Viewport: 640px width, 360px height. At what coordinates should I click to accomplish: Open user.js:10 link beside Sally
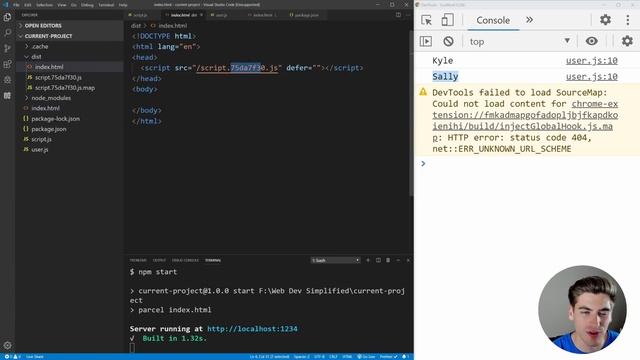[591, 77]
